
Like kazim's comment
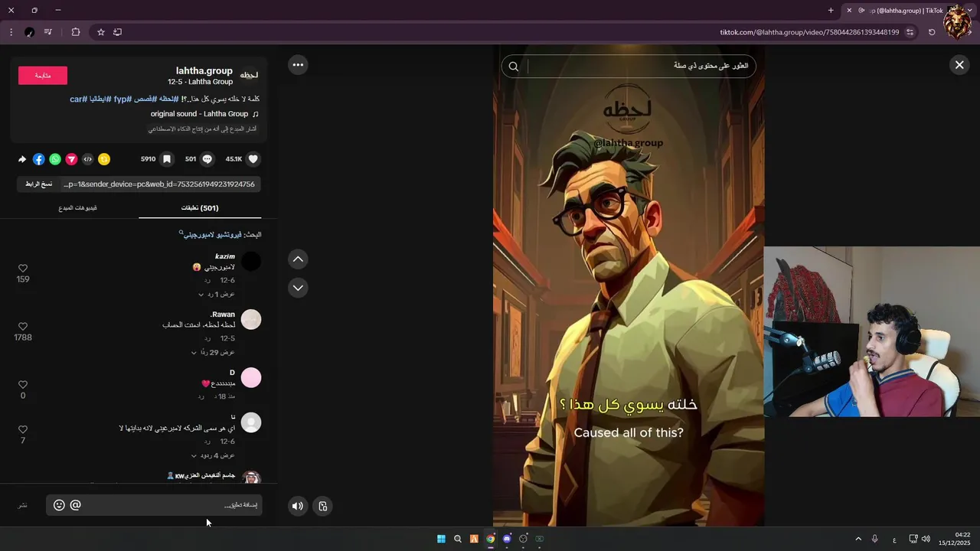point(23,269)
